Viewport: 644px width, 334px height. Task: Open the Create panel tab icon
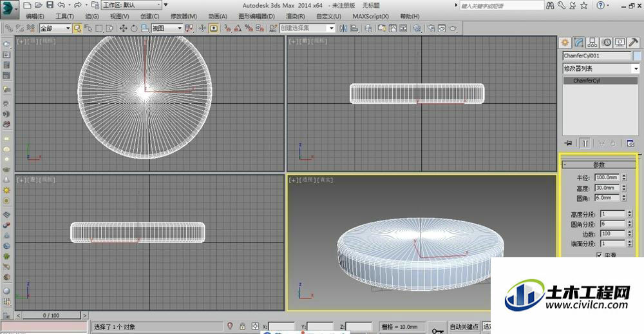[x=565, y=42]
